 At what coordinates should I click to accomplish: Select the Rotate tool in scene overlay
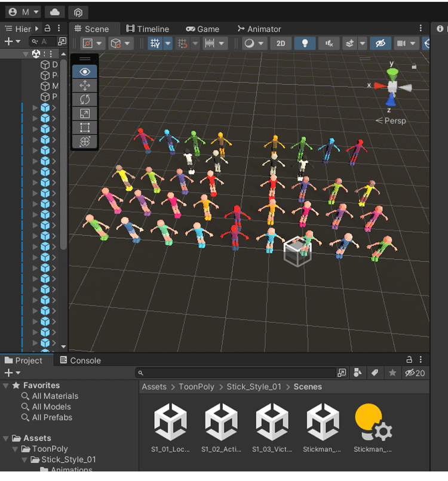point(84,100)
